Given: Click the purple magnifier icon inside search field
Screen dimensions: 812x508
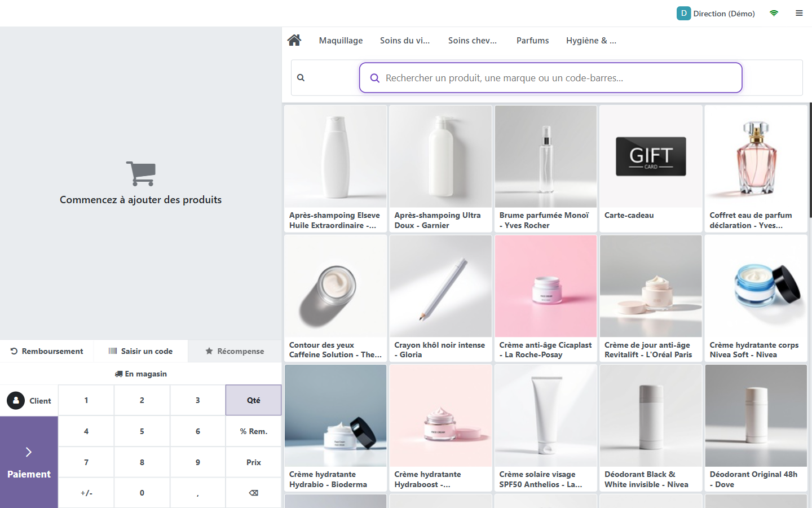Looking at the screenshot, I should pyautogui.click(x=374, y=78).
